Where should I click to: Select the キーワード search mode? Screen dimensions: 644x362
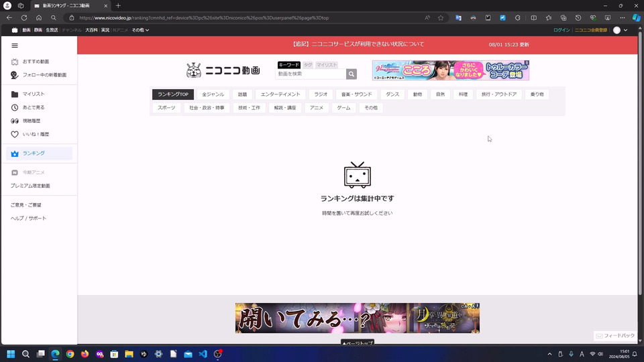pos(288,65)
